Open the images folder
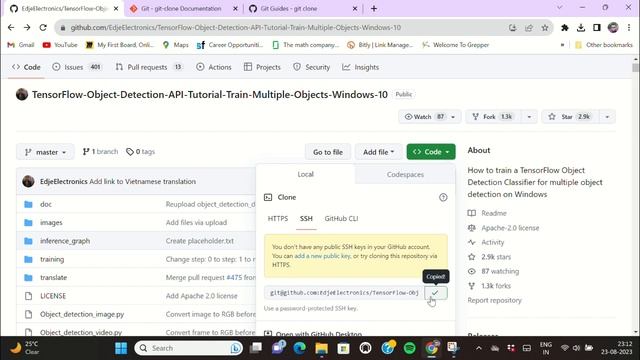 (51, 222)
